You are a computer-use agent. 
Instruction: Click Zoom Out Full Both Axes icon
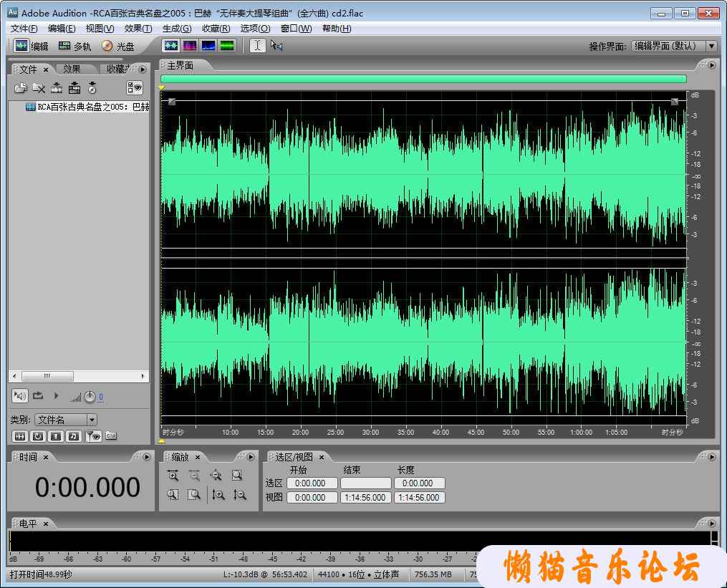coord(216,476)
